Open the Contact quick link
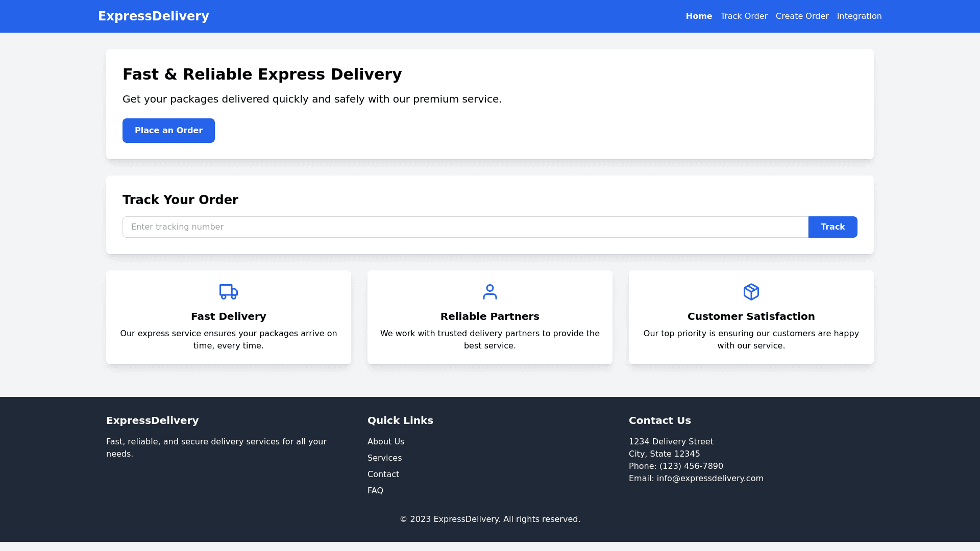Screen dimensions: 980x551 coord(383,474)
